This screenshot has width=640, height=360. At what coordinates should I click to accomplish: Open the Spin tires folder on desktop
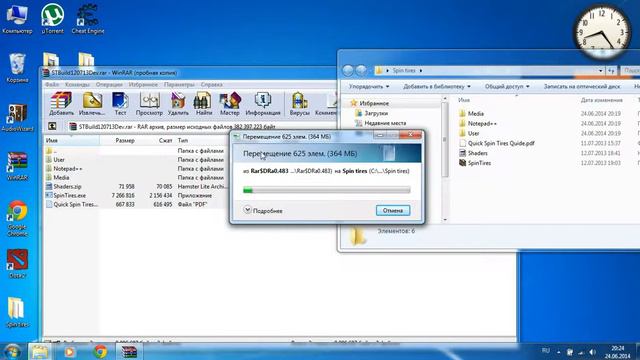coord(17,312)
